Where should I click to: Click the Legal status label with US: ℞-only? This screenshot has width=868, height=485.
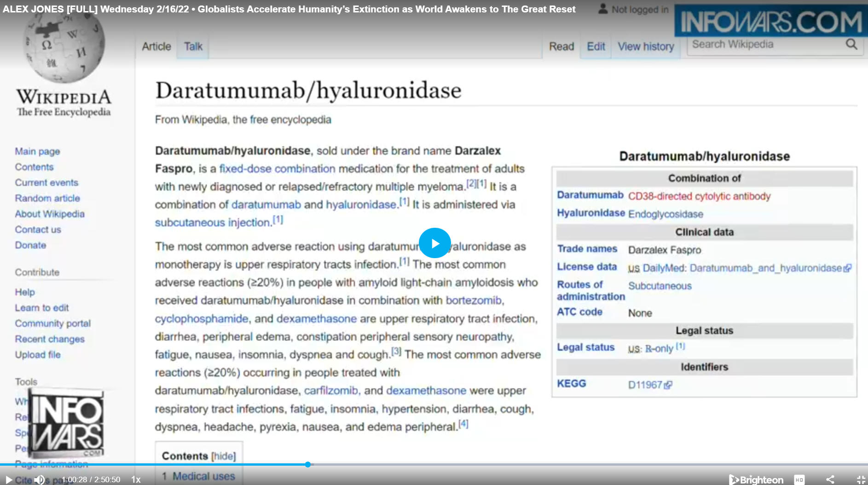coord(585,347)
